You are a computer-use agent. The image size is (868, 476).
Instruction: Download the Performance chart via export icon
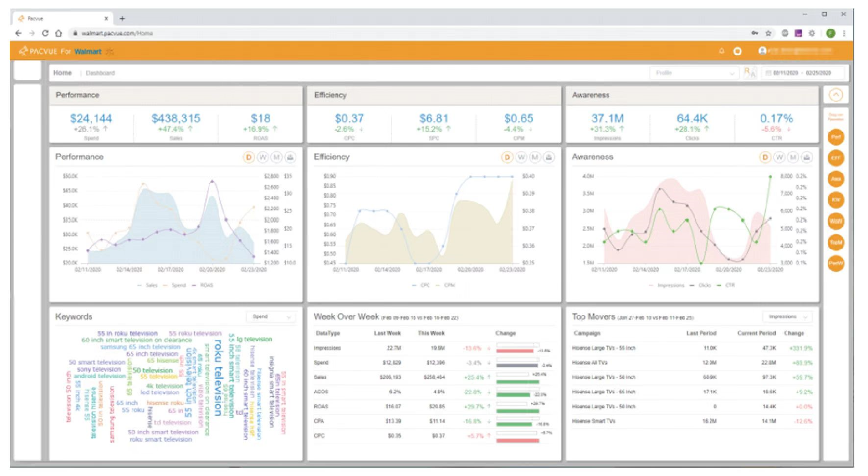click(x=290, y=157)
